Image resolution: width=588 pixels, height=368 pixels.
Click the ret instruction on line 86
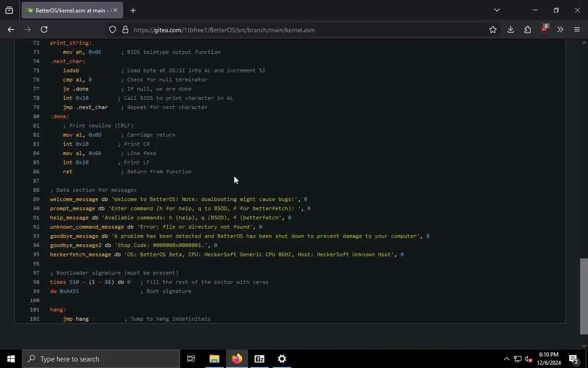coord(68,172)
